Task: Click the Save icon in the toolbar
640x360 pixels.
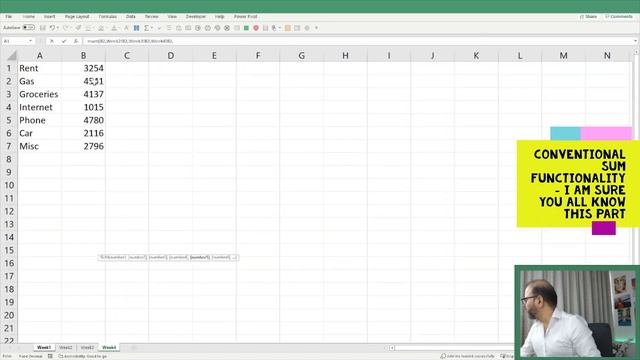Action: [x=42, y=28]
